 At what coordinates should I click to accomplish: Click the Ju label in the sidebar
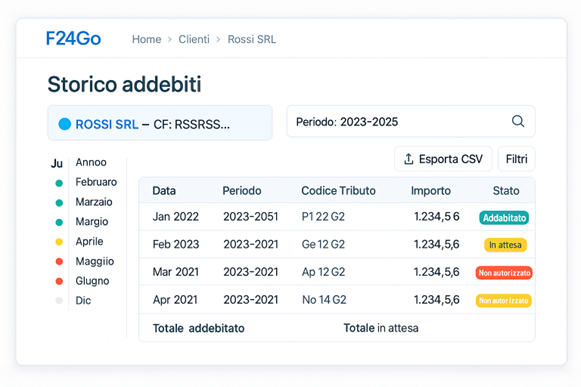[x=57, y=163]
